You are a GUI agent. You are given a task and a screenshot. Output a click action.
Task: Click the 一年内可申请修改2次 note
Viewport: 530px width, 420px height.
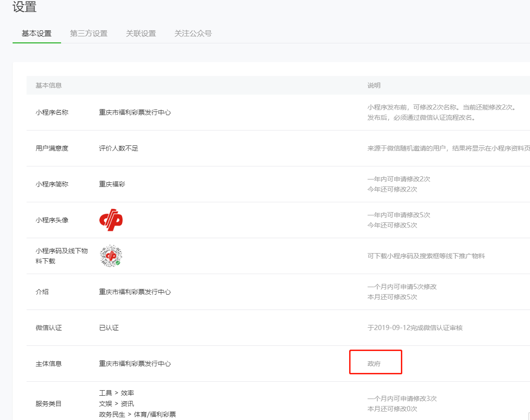point(399,179)
